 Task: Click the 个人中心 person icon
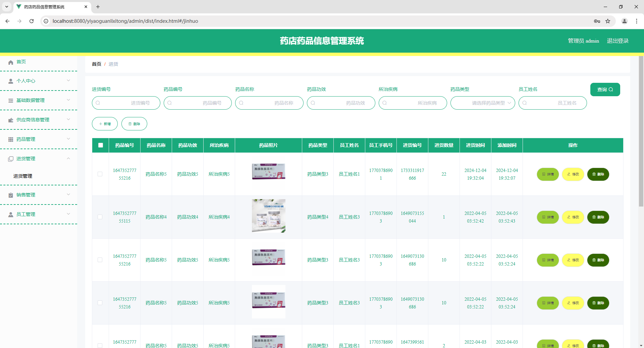11,81
